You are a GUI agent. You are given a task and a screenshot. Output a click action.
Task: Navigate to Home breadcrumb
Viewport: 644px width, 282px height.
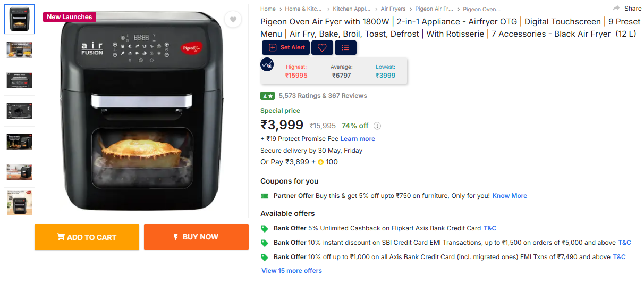coord(268,9)
